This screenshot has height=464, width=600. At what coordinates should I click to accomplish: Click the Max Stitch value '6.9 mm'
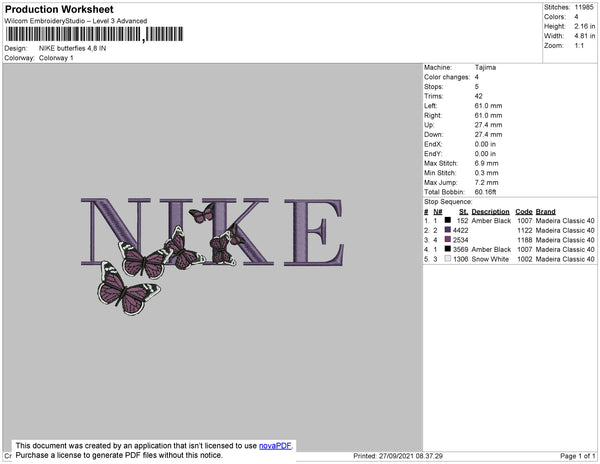[486, 163]
